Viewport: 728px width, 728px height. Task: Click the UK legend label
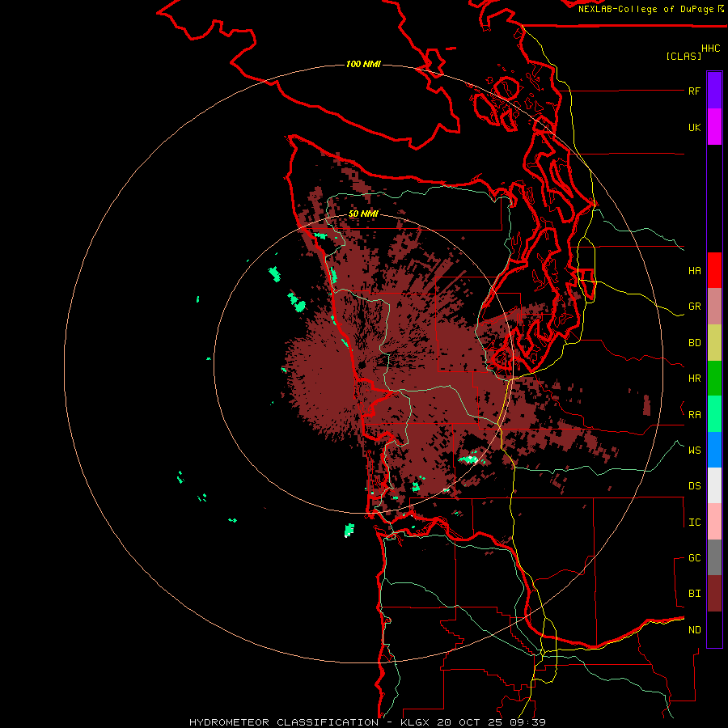(x=695, y=127)
